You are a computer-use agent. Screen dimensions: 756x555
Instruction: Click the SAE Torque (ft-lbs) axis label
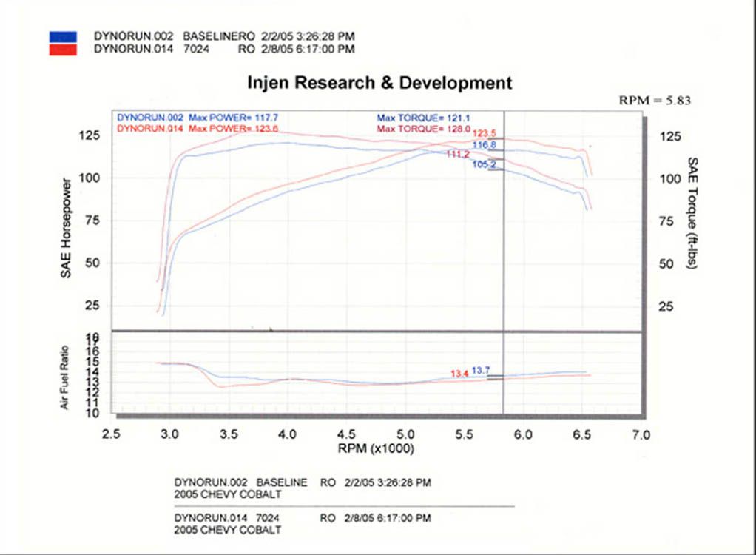tap(692, 213)
